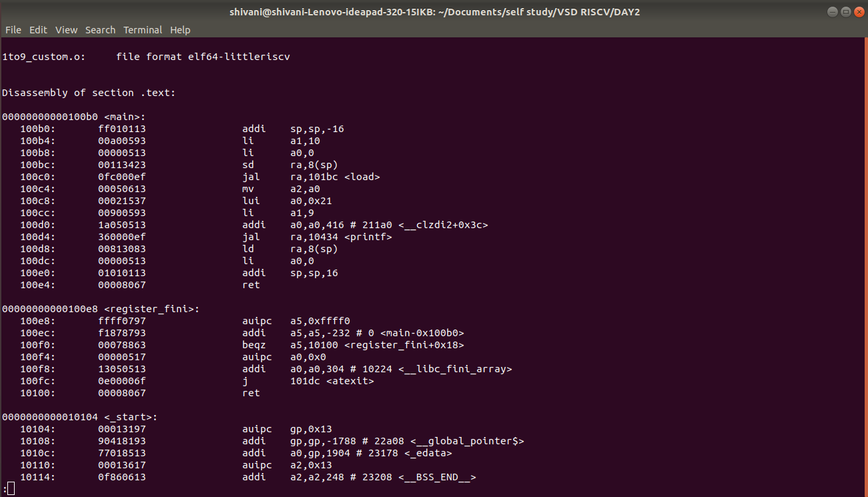Click the address 100c8:

point(38,201)
